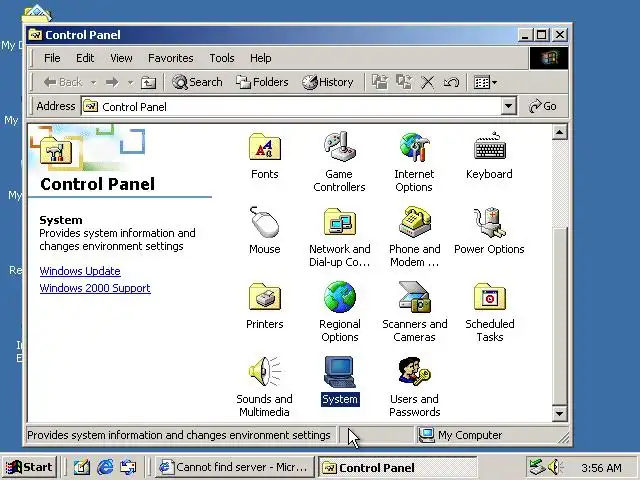The height and width of the screenshot is (480, 640).
Task: Expand the Back history dropdown arrow
Action: (x=93, y=82)
